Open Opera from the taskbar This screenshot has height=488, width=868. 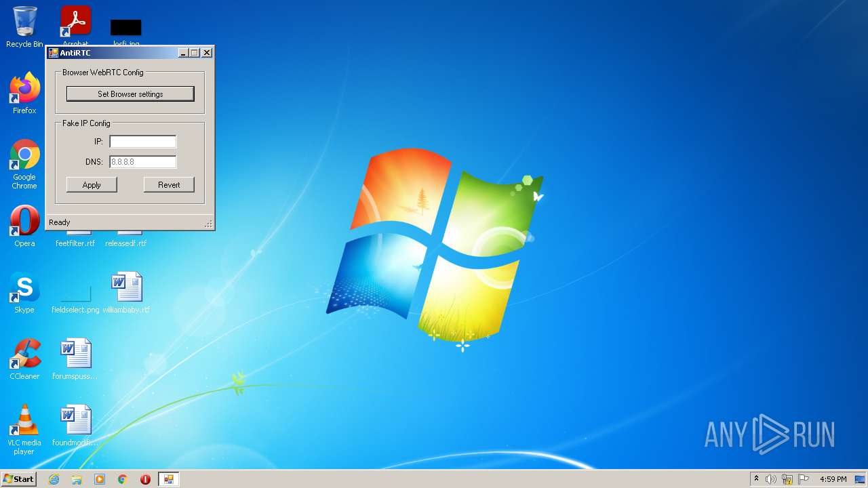(145, 479)
